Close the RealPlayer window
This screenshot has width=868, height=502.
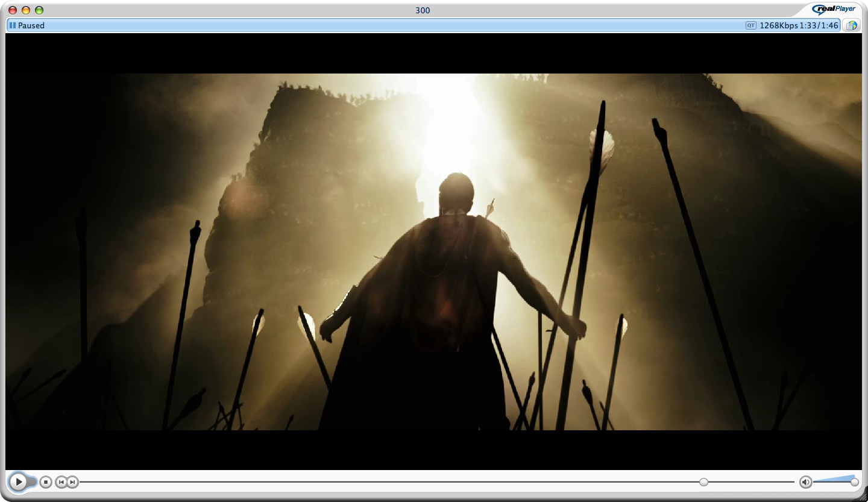tap(13, 10)
